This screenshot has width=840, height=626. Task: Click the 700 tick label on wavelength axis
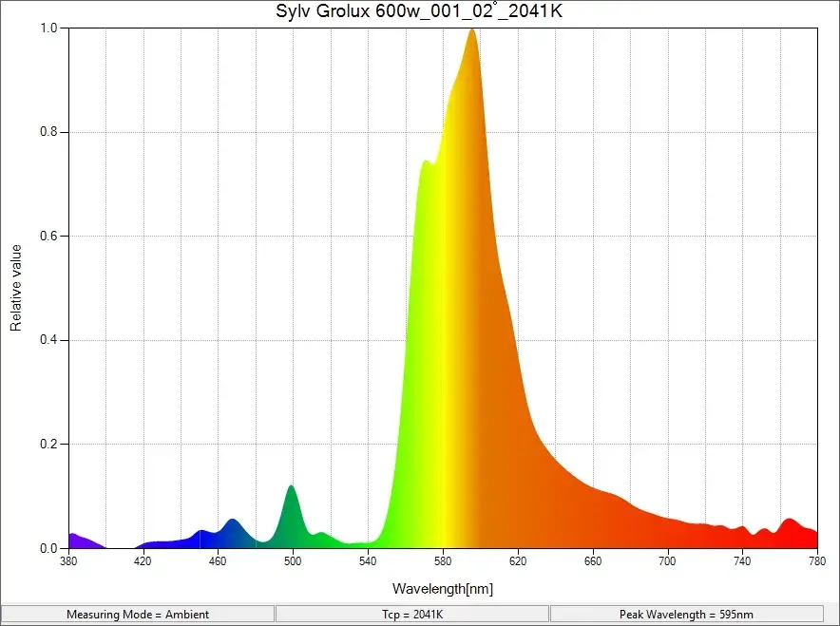pos(667,561)
